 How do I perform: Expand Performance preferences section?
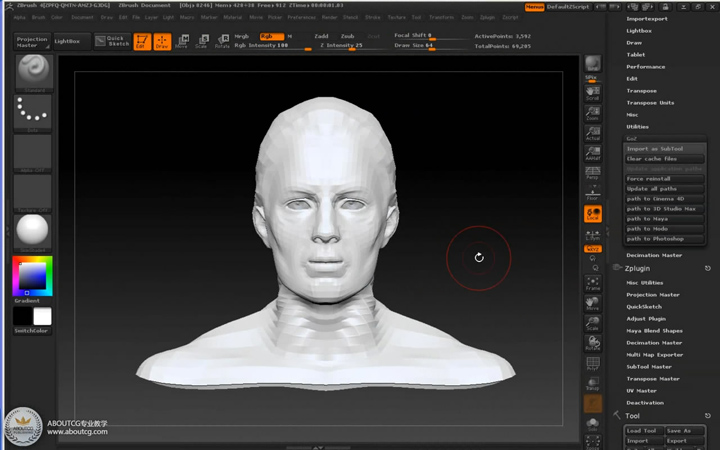point(646,67)
